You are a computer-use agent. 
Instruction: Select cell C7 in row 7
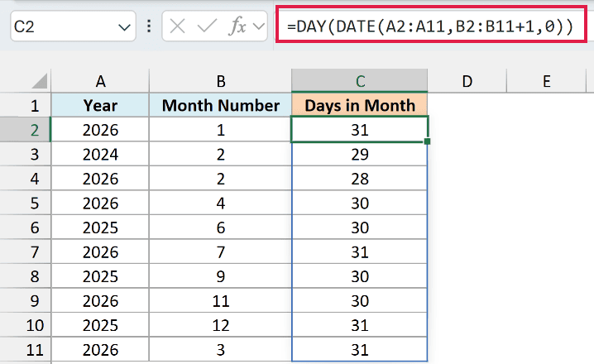[360, 251]
